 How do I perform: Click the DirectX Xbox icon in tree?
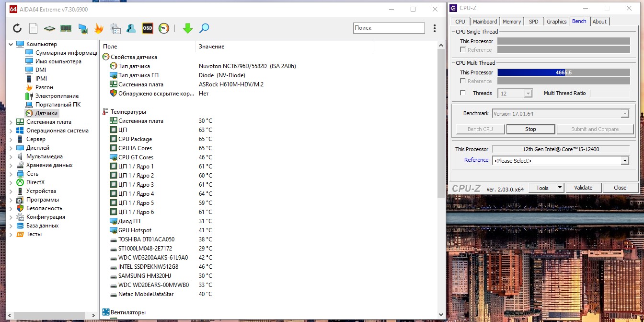pyautogui.click(x=20, y=182)
